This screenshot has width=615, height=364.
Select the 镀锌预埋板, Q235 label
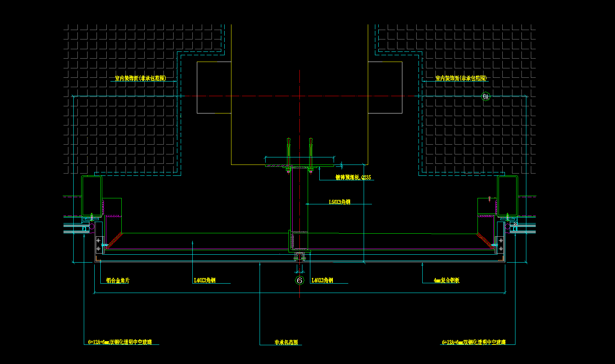click(353, 177)
